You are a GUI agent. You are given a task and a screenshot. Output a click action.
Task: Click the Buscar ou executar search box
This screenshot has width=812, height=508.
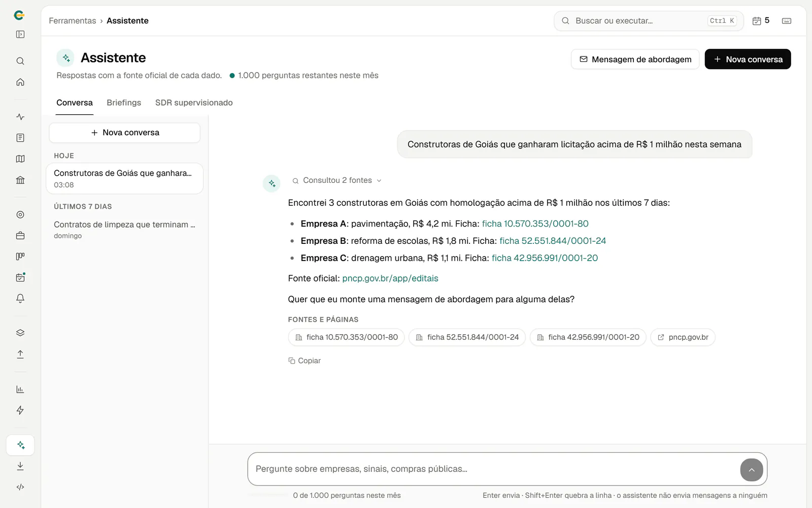(649, 21)
